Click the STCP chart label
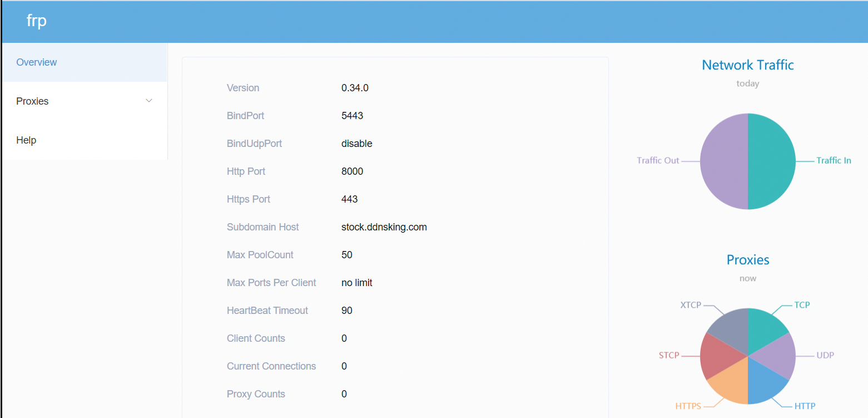Screen dimensions: 868x418 point(669,355)
